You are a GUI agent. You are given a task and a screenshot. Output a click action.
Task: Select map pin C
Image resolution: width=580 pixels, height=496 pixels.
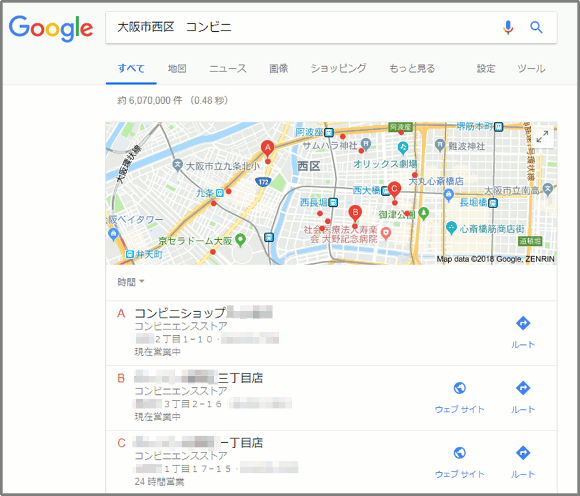click(394, 189)
